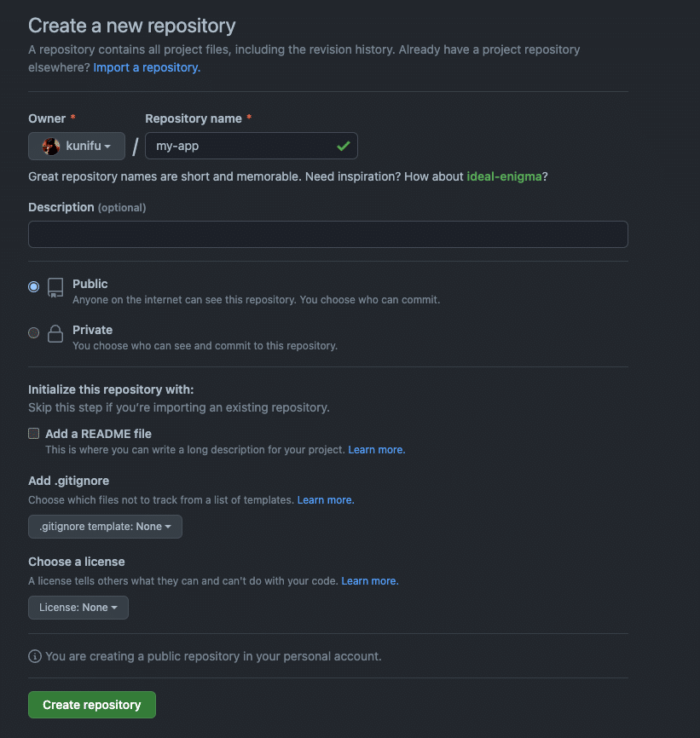Click the kunifu avatar icon
The image size is (700, 738).
[49, 146]
